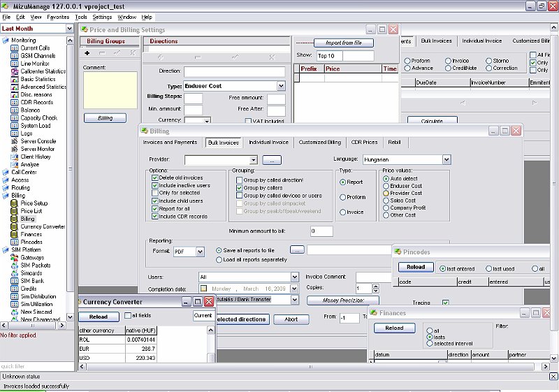The width and height of the screenshot is (559, 392).
Task: Open the SIM Packets icon
Action: (14, 266)
